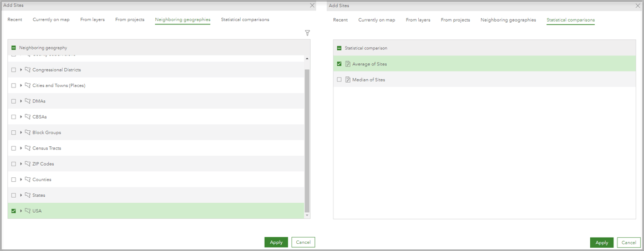Click the Congressional Districts boundary icon

(28, 70)
